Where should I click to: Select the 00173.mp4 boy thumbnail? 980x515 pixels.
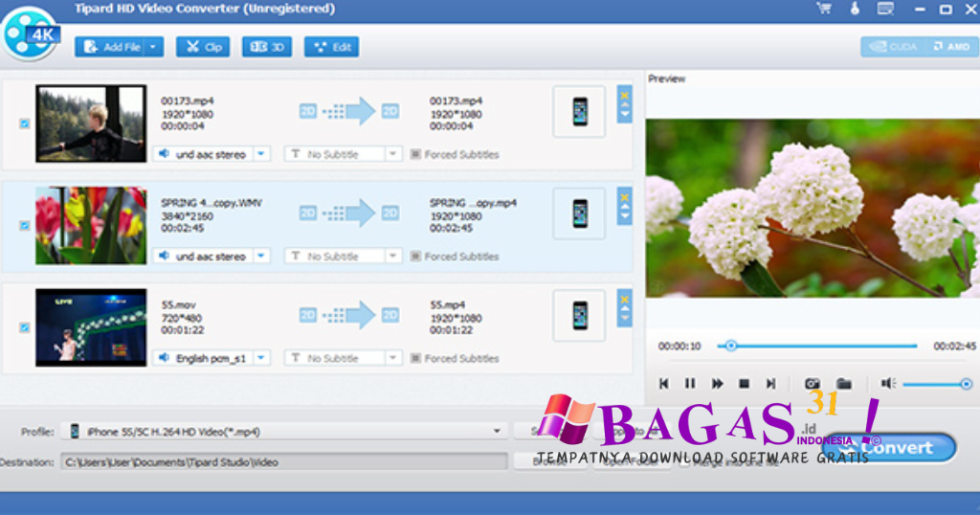tap(91, 123)
